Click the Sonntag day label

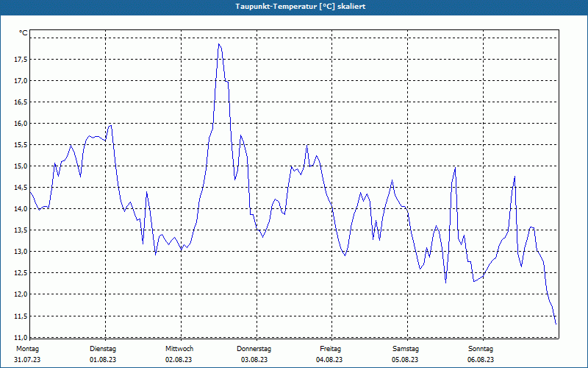[x=481, y=349]
